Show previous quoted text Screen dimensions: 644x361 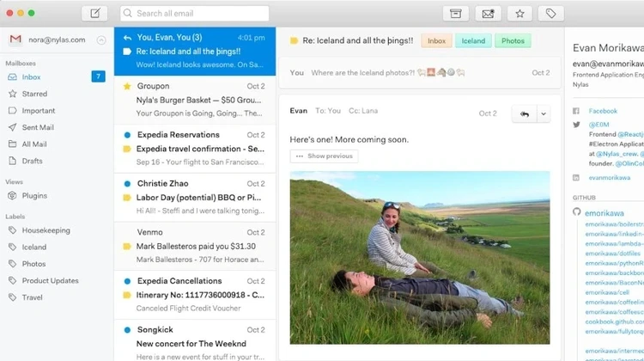point(324,156)
